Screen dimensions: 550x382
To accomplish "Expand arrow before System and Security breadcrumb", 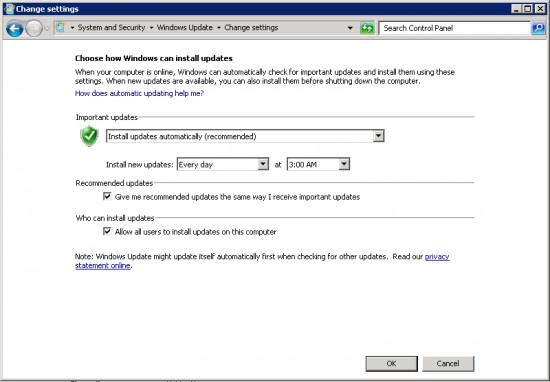I will click(72, 28).
